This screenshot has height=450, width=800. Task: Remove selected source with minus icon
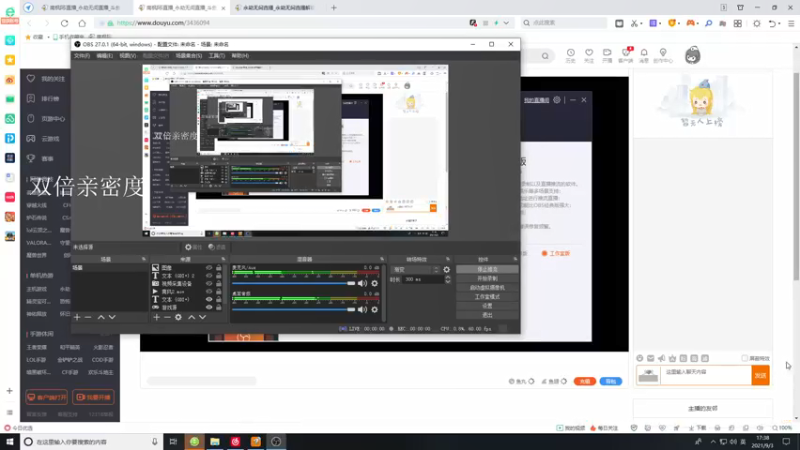coord(167,317)
